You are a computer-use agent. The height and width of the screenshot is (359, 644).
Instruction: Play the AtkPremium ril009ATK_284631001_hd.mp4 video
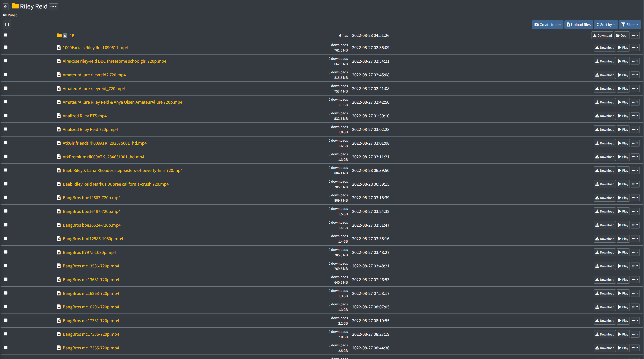coord(623,157)
